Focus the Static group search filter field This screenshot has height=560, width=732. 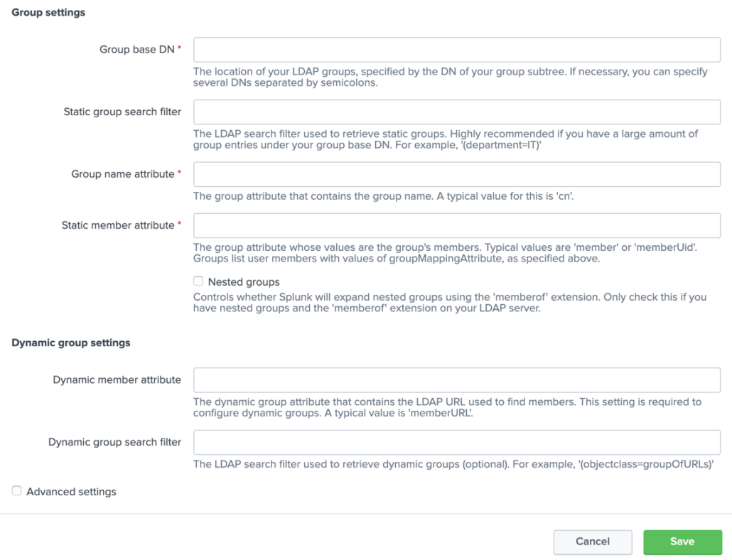[x=457, y=112]
